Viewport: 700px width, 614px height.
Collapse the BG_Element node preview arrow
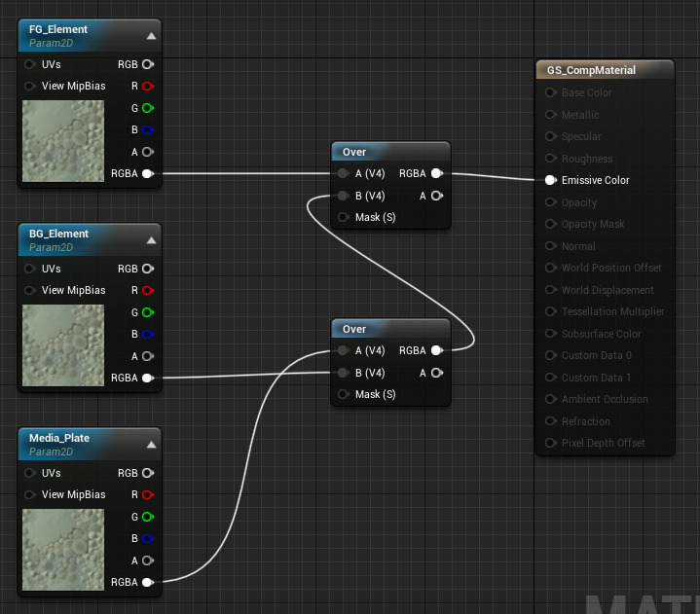click(151, 240)
